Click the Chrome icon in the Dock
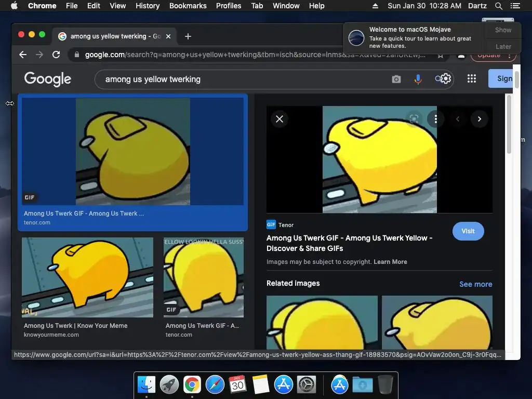This screenshot has width=532, height=399. point(192,385)
